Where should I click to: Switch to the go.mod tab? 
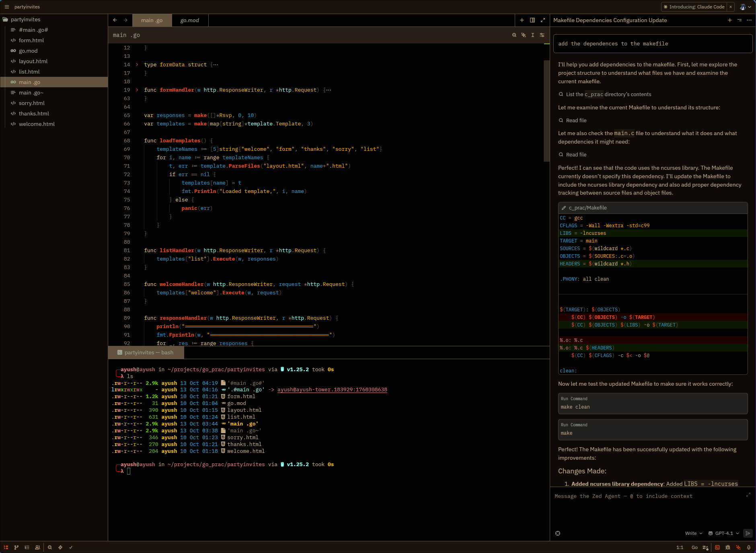190,21
